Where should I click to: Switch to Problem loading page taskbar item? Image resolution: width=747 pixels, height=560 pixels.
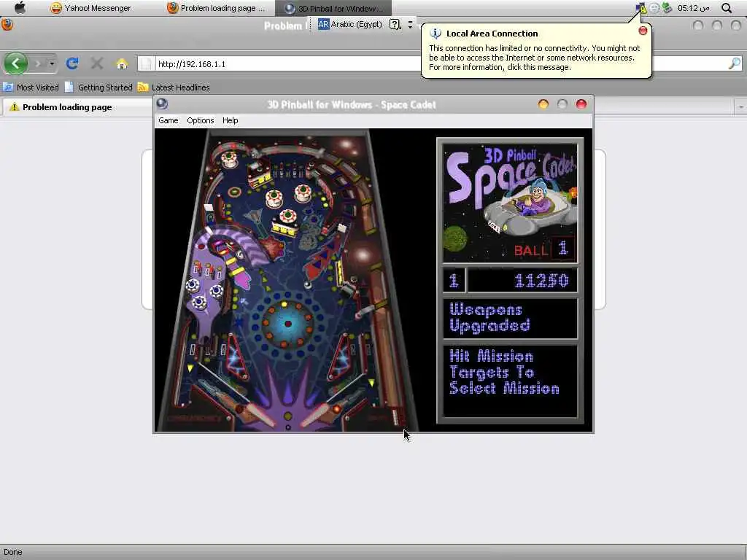tap(216, 8)
